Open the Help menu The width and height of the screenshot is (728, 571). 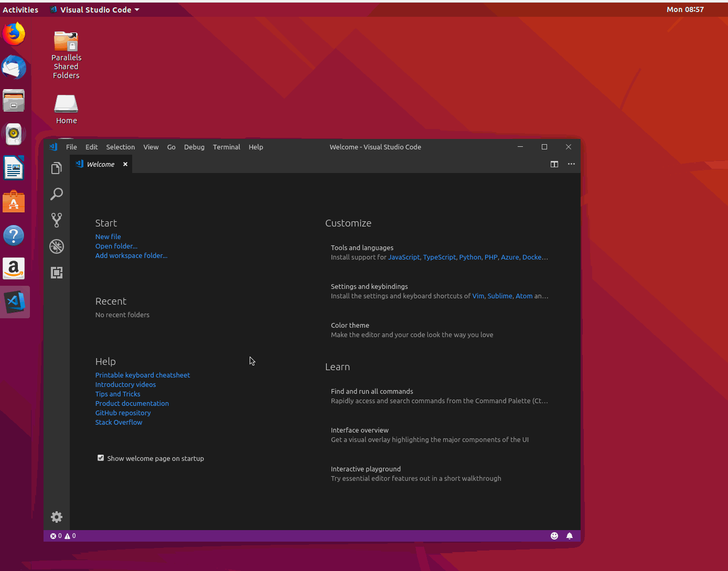point(256,147)
